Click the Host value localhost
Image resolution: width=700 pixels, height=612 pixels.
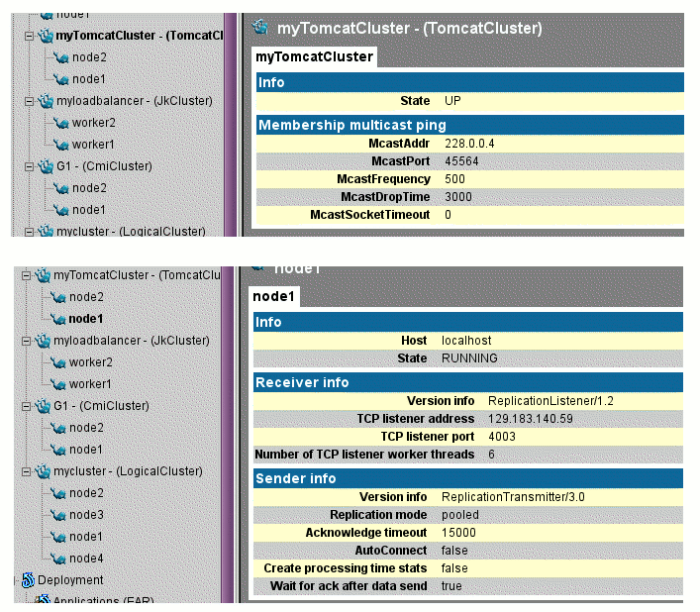466,341
